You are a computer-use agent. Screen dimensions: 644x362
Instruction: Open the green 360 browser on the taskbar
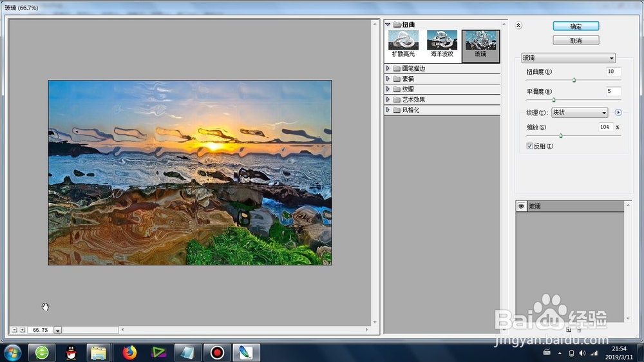tap(41, 352)
